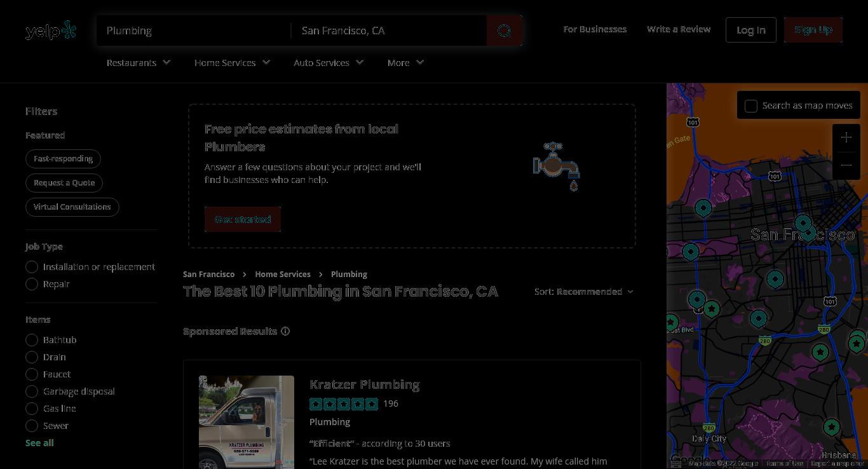868x469 pixels.
Task: Select the Garbage disposal filter
Action: tap(32, 391)
